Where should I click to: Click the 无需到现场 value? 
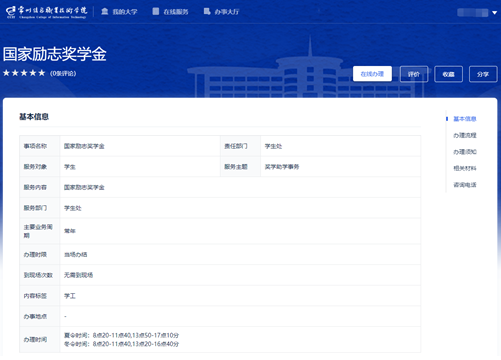[78, 275]
